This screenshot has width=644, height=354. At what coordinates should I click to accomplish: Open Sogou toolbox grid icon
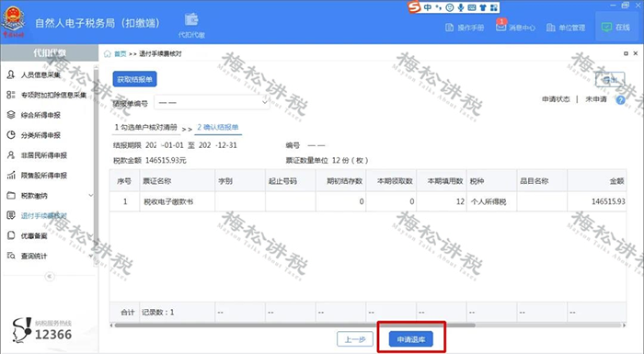coord(494,7)
